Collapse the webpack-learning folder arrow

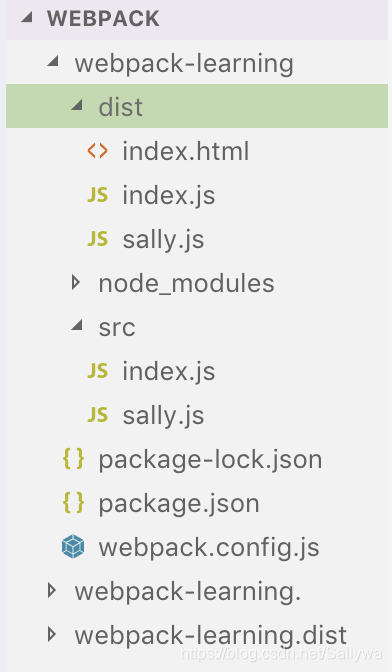[x=53, y=62]
